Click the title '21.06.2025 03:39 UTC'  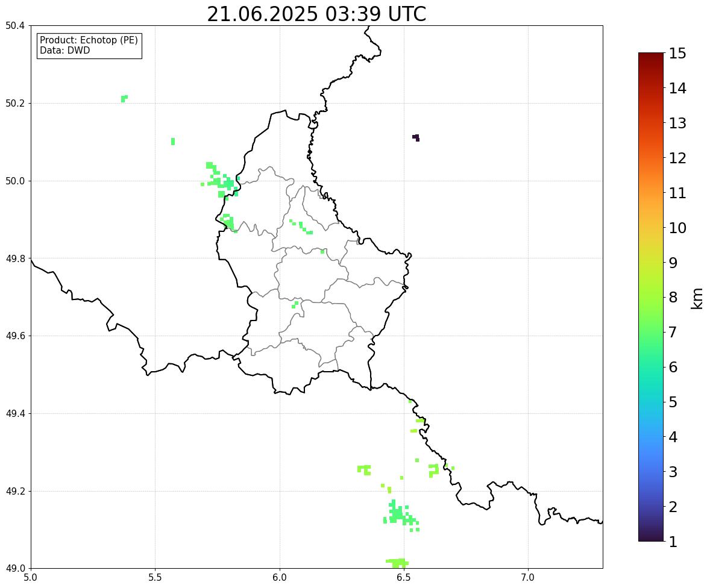point(316,14)
